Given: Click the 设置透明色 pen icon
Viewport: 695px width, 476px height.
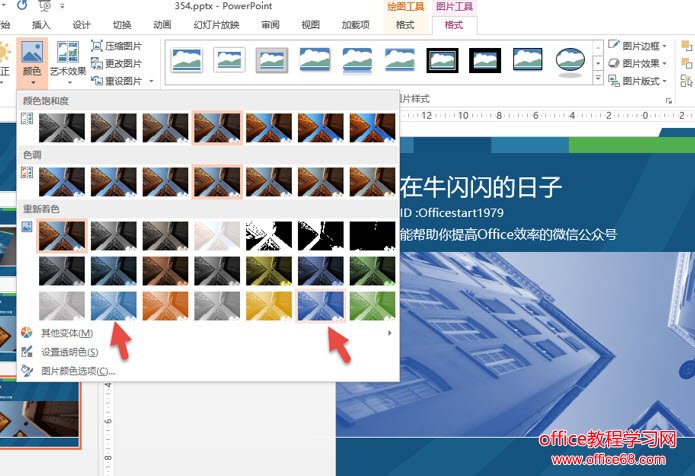Looking at the screenshot, I should point(27,352).
